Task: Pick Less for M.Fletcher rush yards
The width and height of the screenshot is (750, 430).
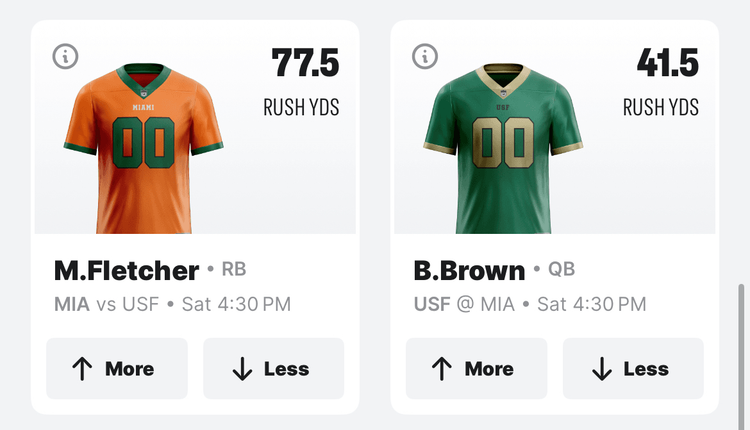Action: click(x=273, y=369)
